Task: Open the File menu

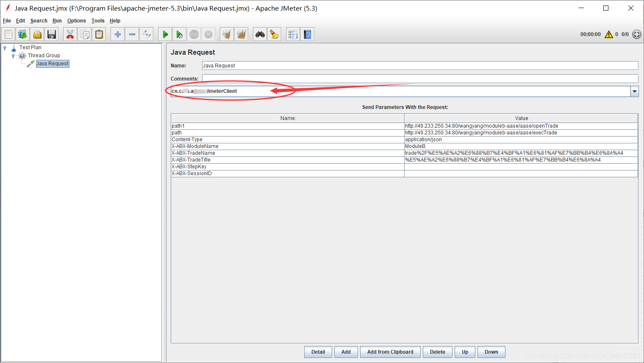Action: click(x=7, y=21)
